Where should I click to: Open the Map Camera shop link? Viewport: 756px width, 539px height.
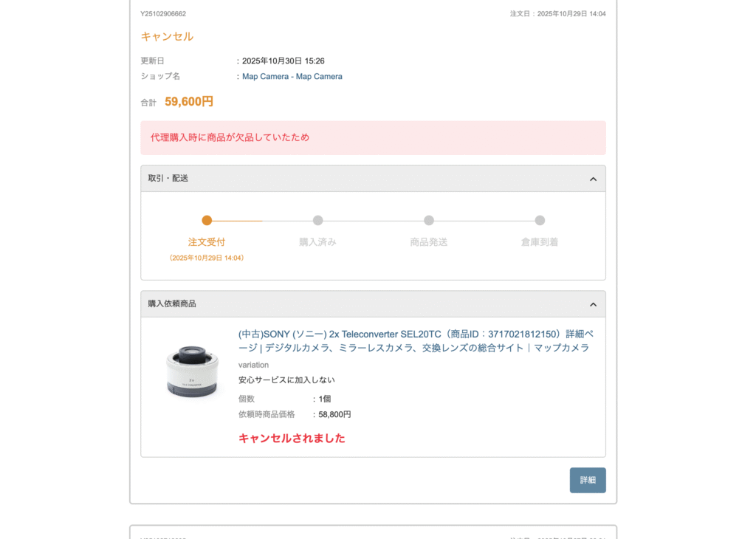[x=292, y=76]
